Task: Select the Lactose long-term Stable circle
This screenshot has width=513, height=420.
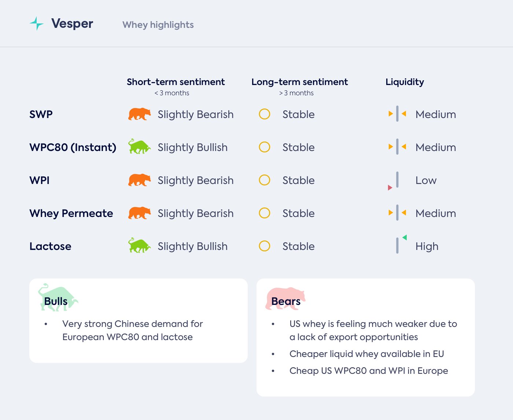Action: 265,246
